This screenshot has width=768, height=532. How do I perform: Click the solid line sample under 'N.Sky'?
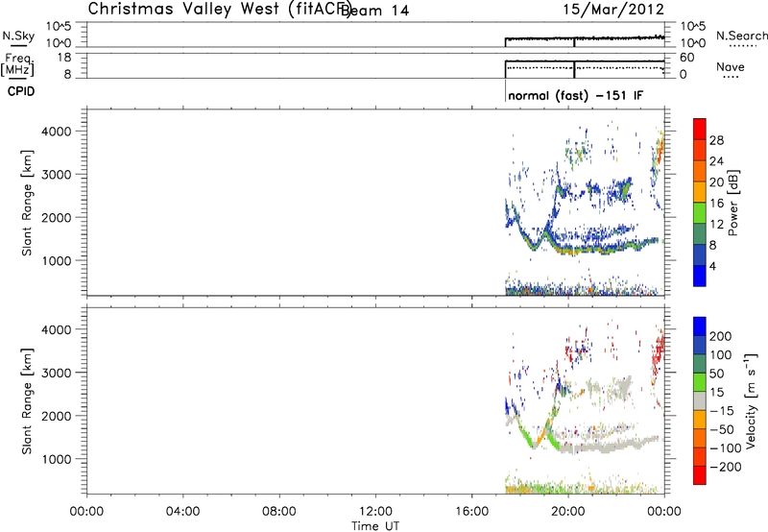[18, 45]
